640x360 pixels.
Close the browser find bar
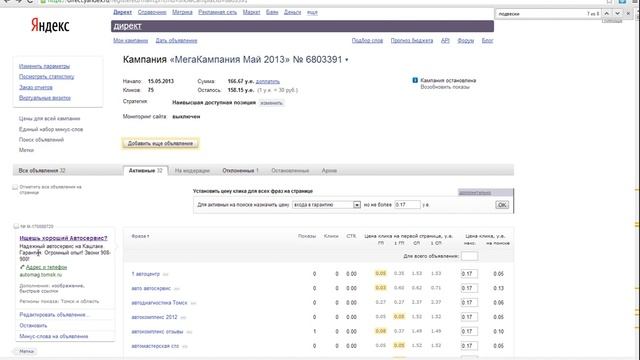pos(628,13)
